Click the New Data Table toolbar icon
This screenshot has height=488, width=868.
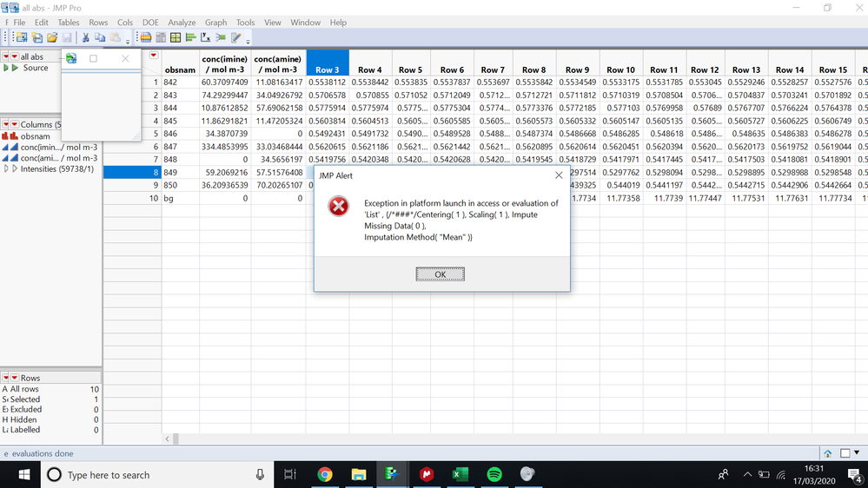[22, 37]
